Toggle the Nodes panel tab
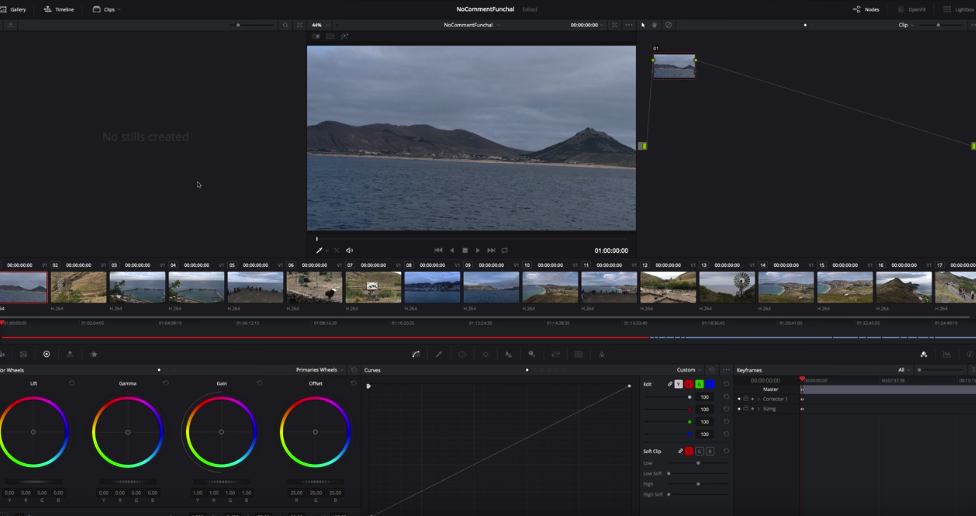This screenshot has width=976, height=516. (x=866, y=9)
